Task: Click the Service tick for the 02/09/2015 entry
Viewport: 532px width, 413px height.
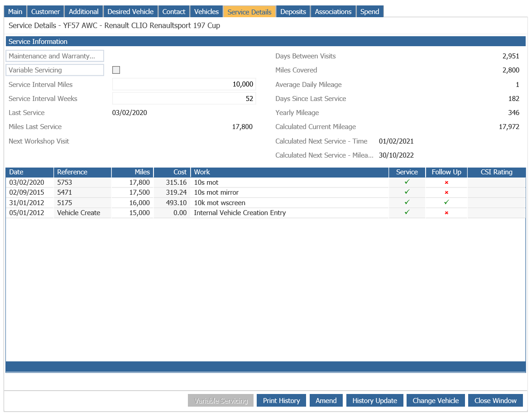Action: click(x=407, y=192)
